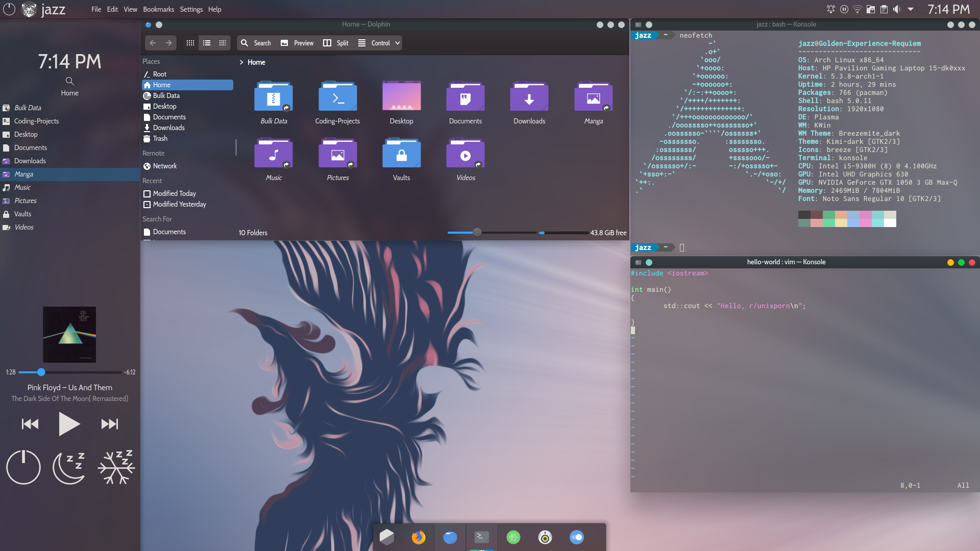Open the File menu
Screen dimensions: 980x551
click(96, 9)
